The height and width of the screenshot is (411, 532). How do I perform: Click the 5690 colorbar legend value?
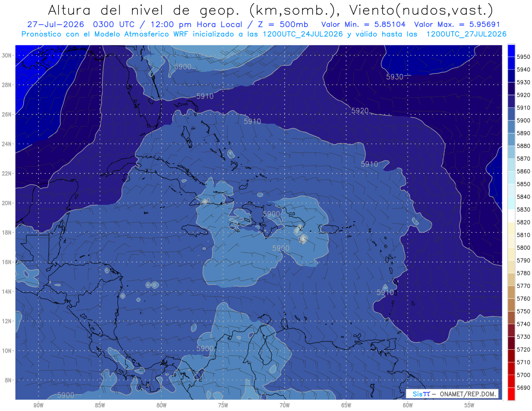(523, 388)
